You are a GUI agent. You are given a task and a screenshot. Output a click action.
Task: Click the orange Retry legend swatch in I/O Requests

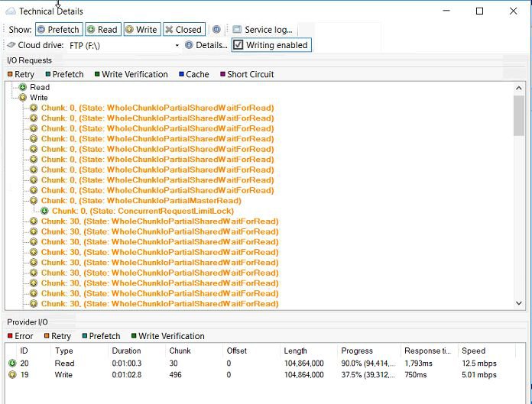10,74
